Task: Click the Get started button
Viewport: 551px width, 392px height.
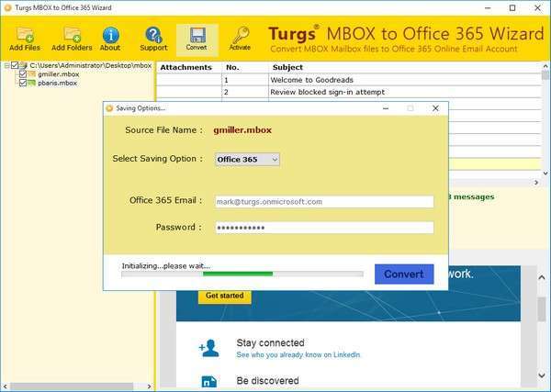Action: pyautogui.click(x=225, y=297)
